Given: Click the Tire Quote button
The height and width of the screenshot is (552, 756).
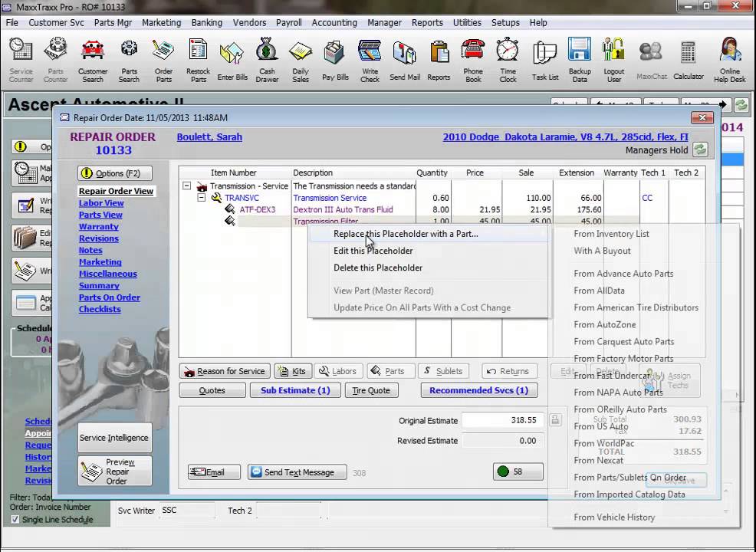Looking at the screenshot, I should [371, 390].
